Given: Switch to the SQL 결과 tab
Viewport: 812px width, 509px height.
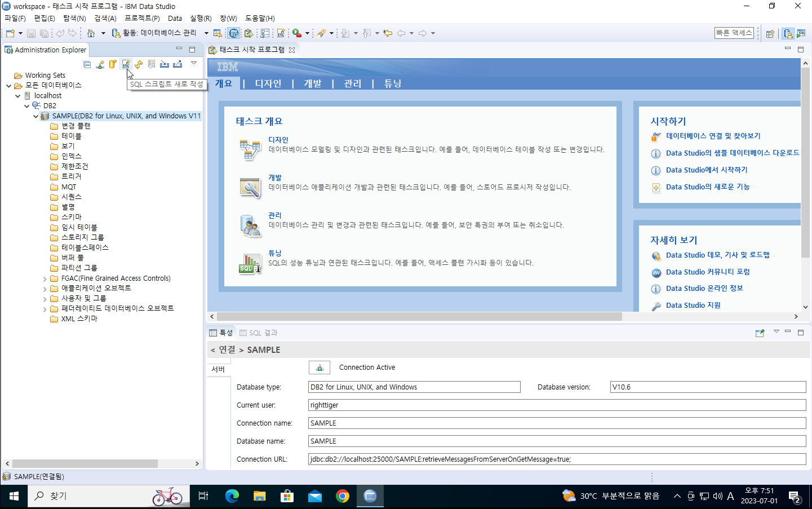Looking at the screenshot, I should [x=259, y=333].
